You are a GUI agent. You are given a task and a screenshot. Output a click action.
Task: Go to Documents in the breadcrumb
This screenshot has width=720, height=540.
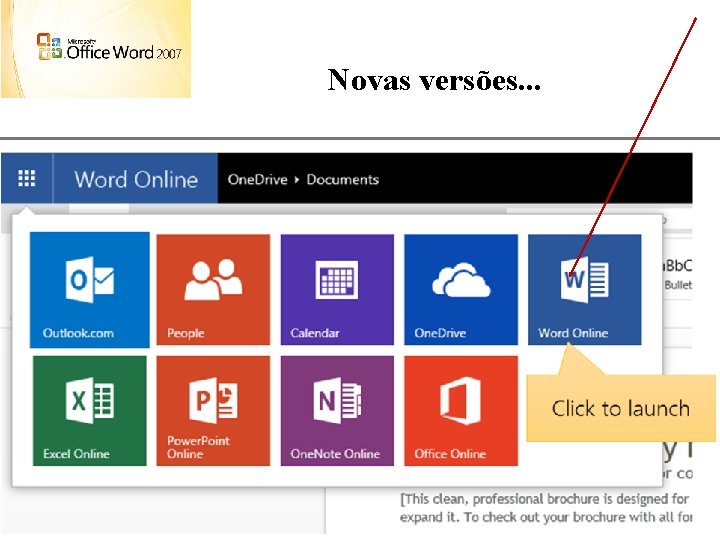pos(343,180)
